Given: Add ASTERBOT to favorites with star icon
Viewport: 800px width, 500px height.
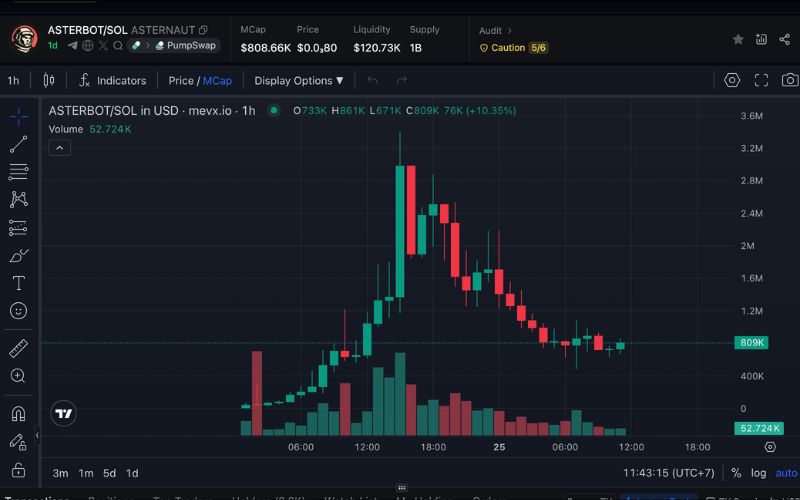Looking at the screenshot, I should coord(738,39).
